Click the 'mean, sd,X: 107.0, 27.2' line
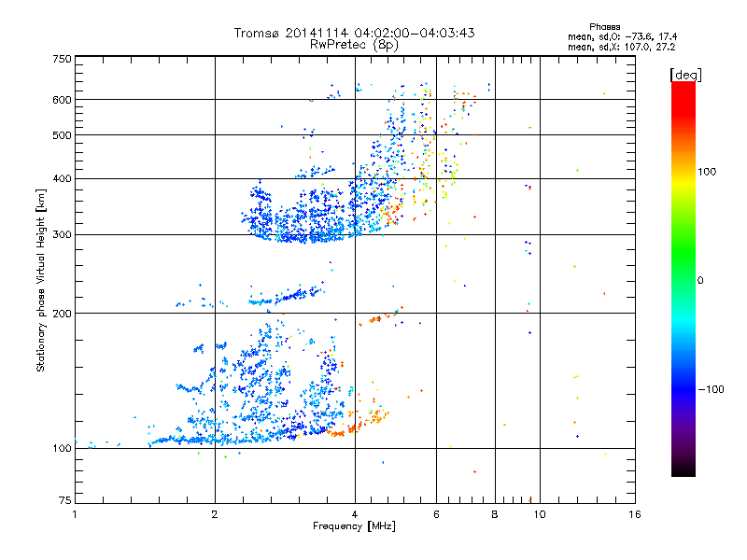The width and height of the screenshot is (747, 560). coord(621,47)
